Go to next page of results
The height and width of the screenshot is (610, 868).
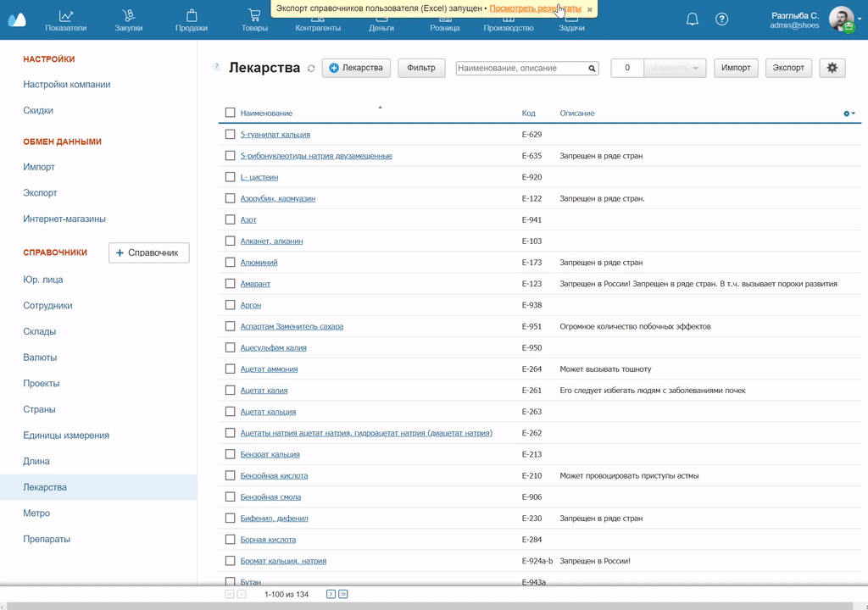[x=331, y=594]
